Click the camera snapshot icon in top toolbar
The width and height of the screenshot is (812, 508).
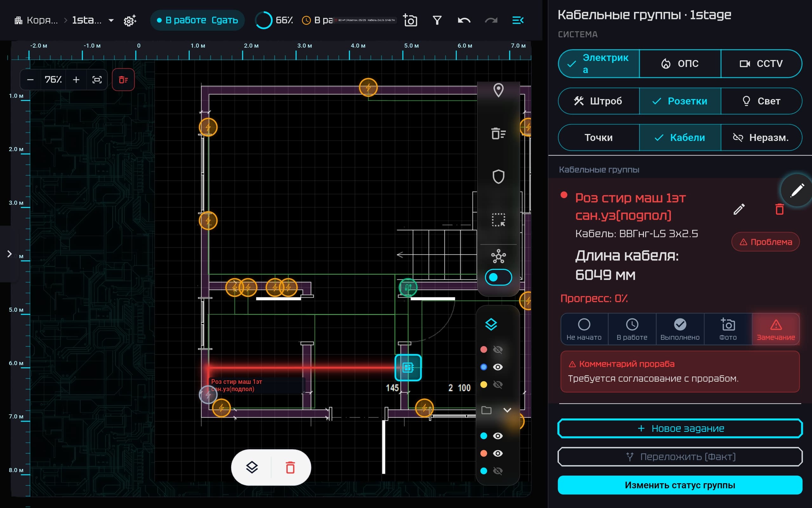point(410,21)
